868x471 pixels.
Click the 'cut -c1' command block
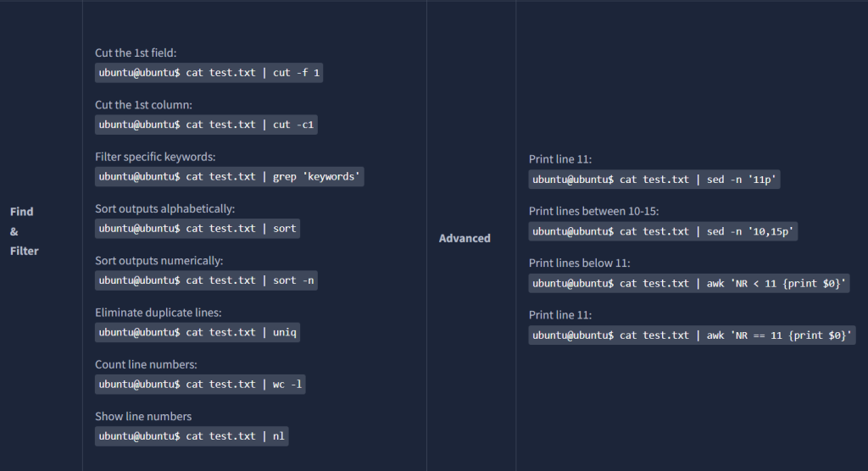point(208,125)
